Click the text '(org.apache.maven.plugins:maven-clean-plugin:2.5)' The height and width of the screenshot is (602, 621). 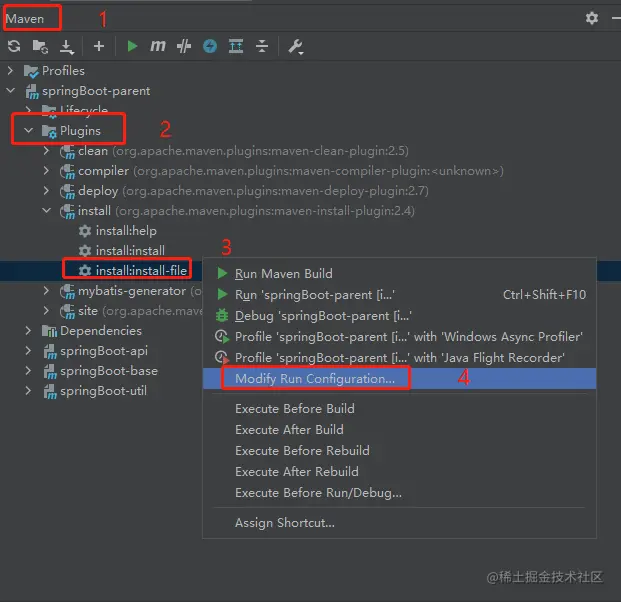pos(260,151)
